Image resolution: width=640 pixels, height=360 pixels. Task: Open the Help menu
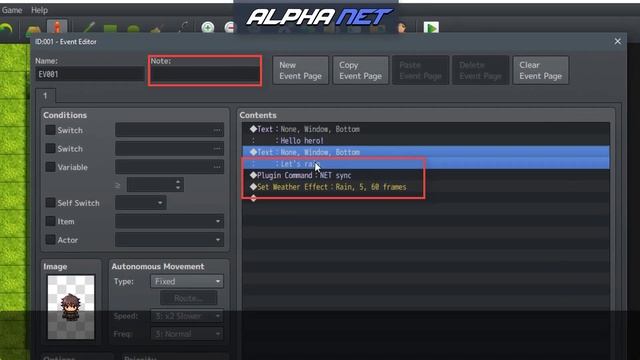click(x=39, y=10)
